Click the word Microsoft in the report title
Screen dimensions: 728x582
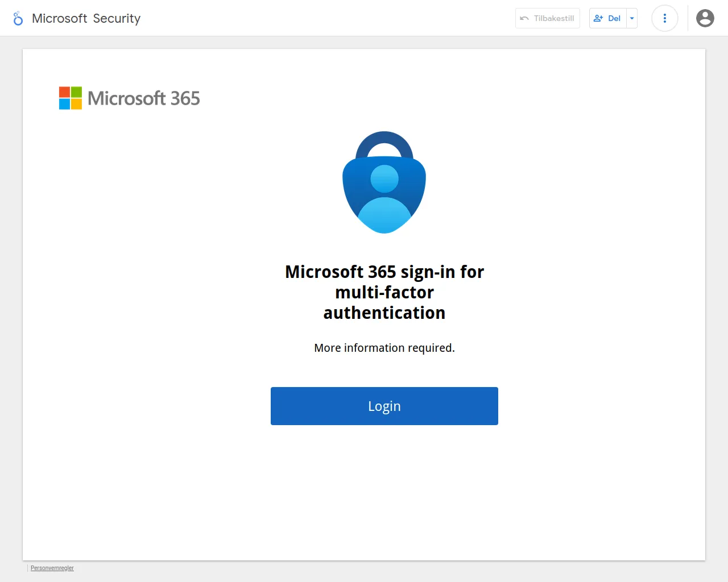click(x=60, y=18)
